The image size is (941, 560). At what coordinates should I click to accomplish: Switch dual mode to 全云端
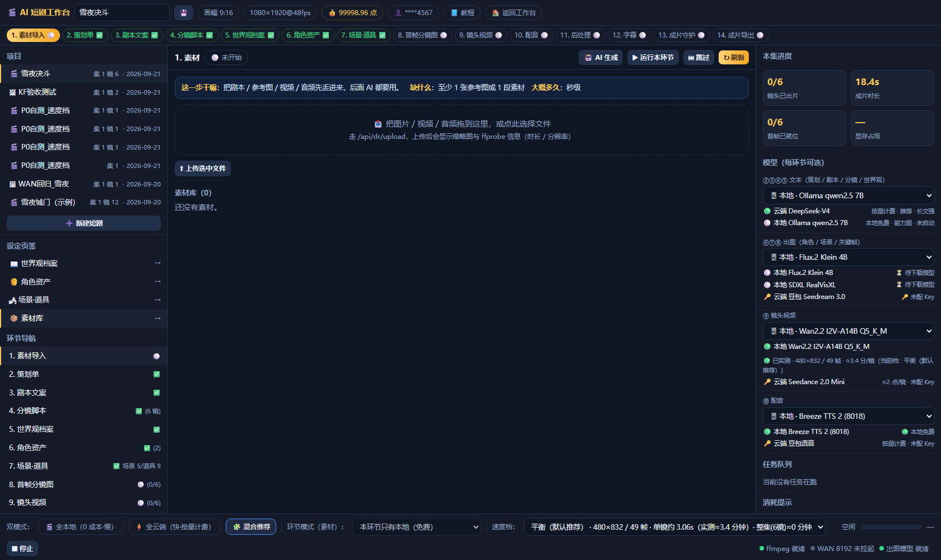click(174, 527)
